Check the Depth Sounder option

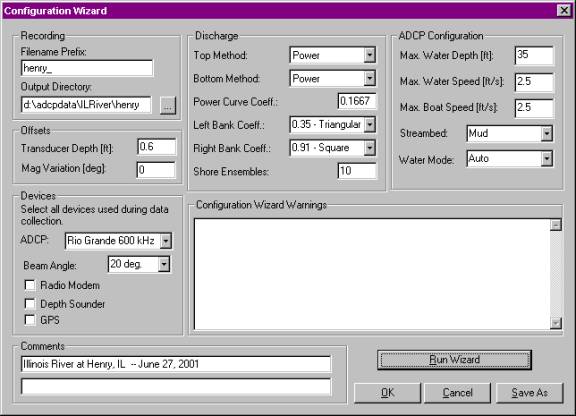pyautogui.click(x=30, y=304)
